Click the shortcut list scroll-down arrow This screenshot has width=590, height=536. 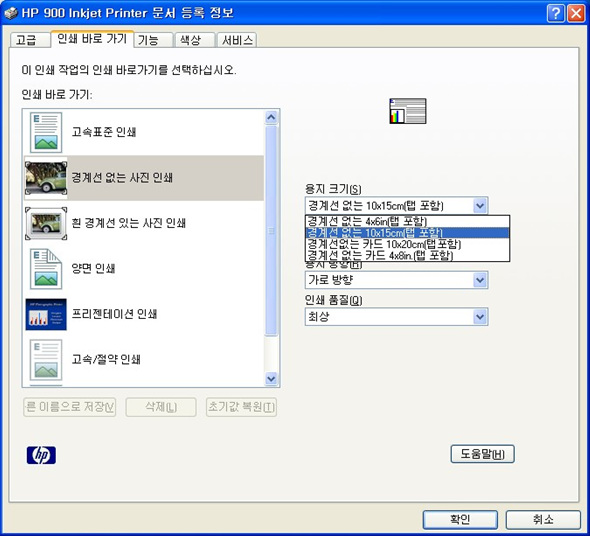coord(271,378)
